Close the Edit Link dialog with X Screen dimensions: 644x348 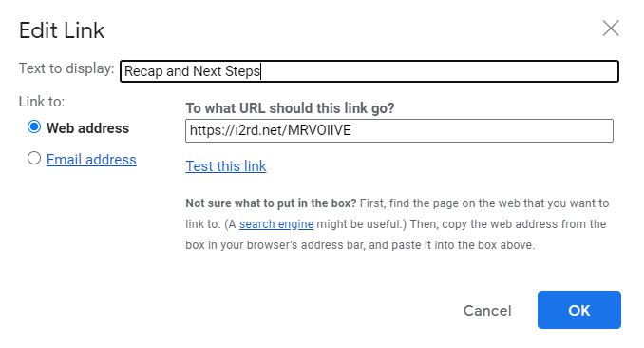pyautogui.click(x=611, y=29)
